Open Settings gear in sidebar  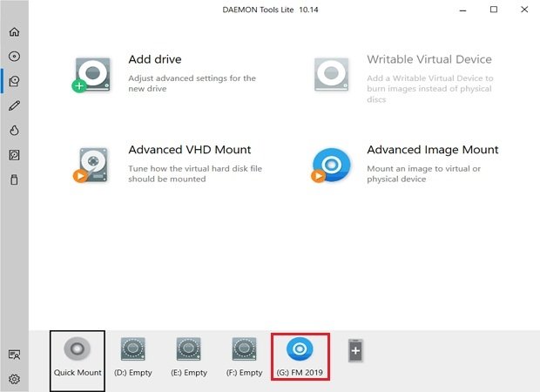coord(14,379)
